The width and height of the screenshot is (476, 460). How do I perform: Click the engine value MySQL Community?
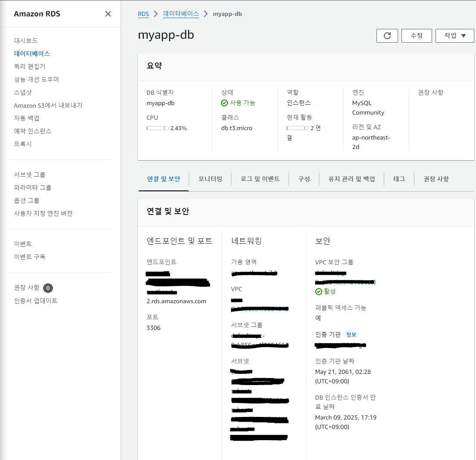pos(368,108)
